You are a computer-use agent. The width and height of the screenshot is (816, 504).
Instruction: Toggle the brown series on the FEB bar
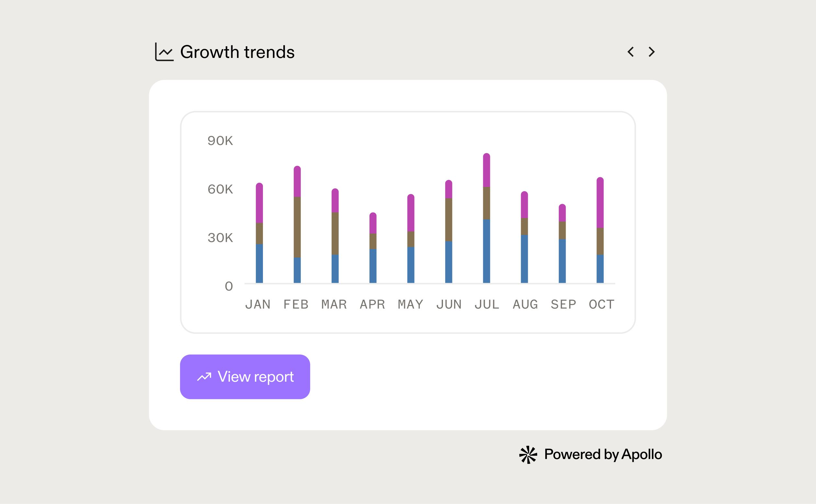pos(297,227)
